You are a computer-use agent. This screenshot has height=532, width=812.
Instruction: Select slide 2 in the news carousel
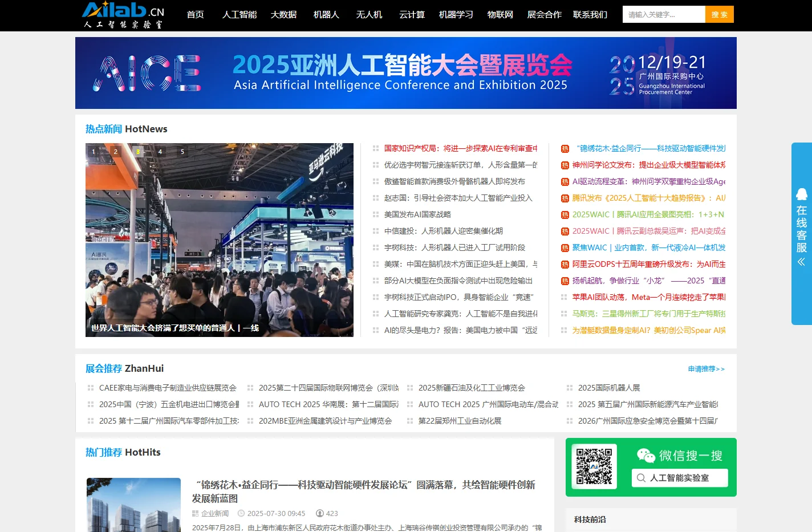tap(116, 152)
